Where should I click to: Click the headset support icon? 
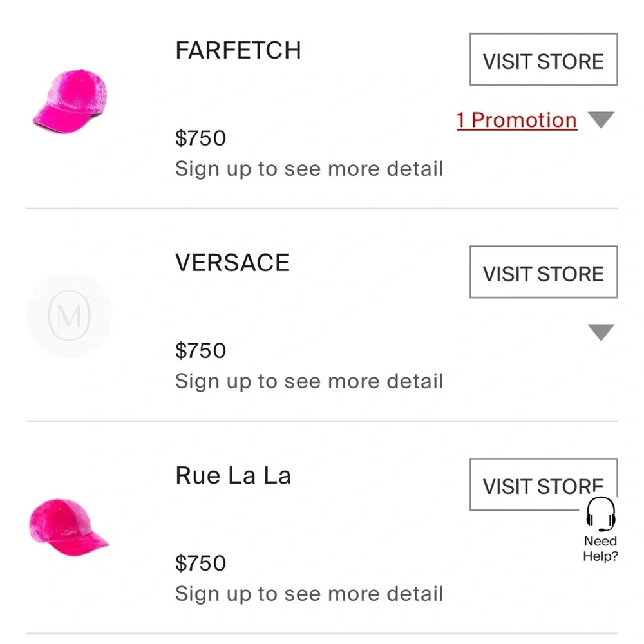coord(601,514)
